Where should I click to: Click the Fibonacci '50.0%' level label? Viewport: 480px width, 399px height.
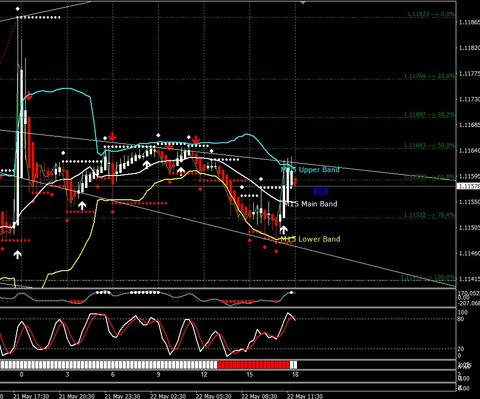point(429,146)
